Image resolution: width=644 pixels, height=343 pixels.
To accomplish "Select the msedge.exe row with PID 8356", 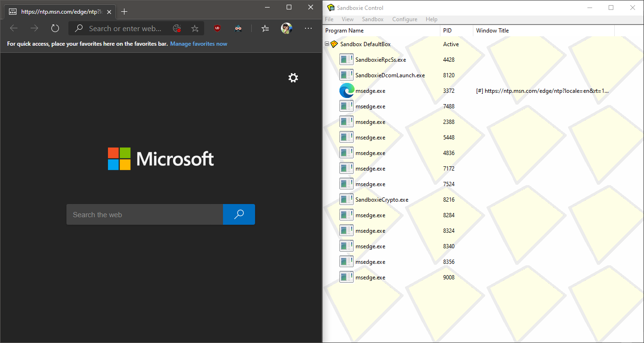I will click(370, 262).
